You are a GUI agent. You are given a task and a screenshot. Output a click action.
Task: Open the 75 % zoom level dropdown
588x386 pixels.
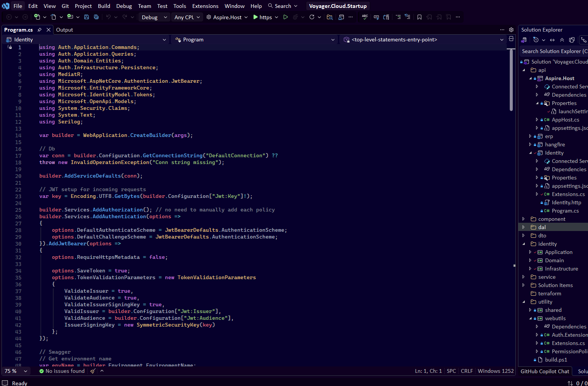click(16, 371)
